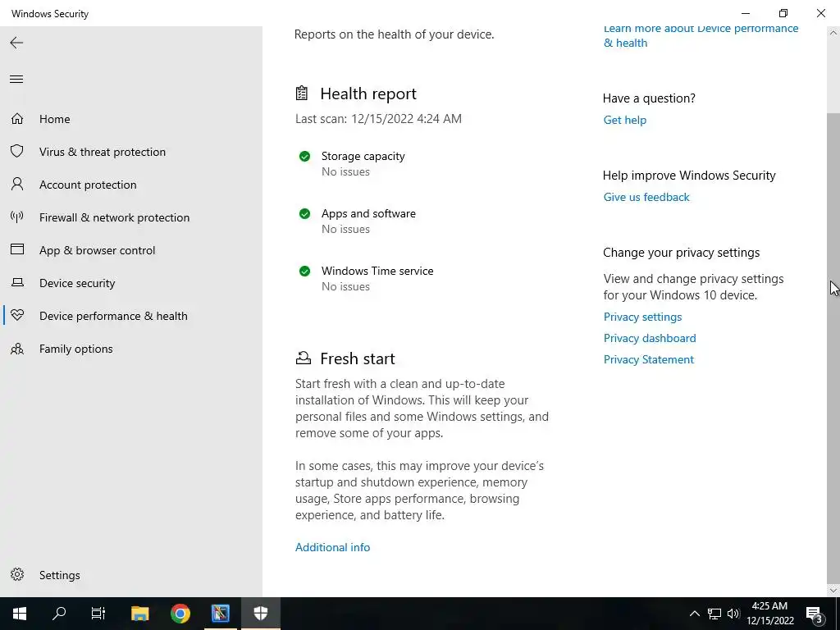The image size is (840, 630).
Task: Click Windows Security shield taskbar icon
Action: pos(260,614)
